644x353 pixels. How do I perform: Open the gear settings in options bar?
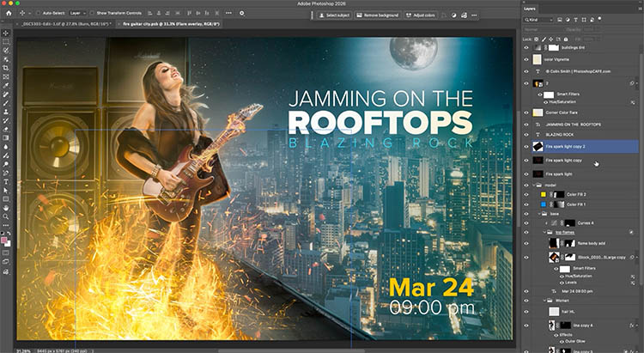242,13
